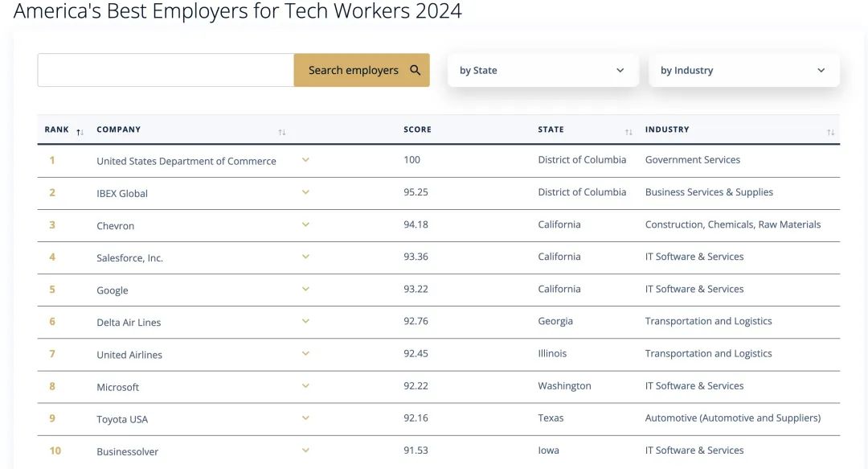Expand the Toyota USA row chevron

coord(305,418)
